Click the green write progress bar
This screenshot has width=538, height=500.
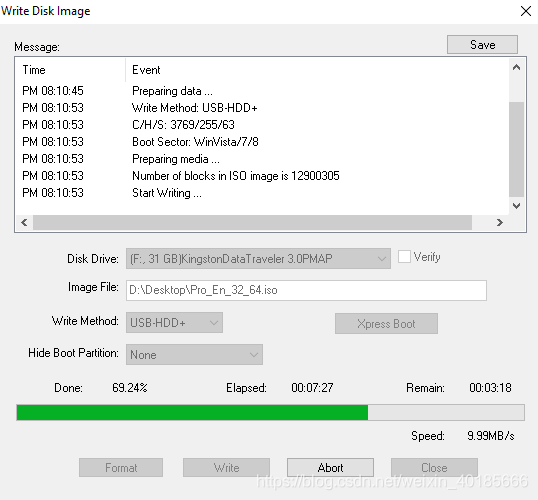(x=270, y=412)
